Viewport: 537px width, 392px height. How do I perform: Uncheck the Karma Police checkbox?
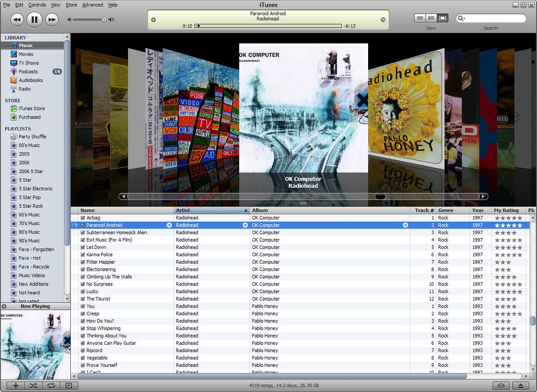[82, 255]
